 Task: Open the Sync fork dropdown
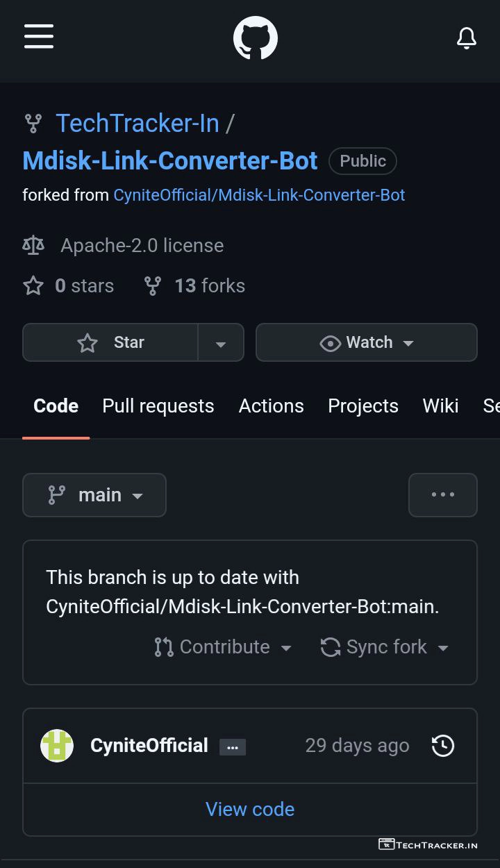coord(385,647)
